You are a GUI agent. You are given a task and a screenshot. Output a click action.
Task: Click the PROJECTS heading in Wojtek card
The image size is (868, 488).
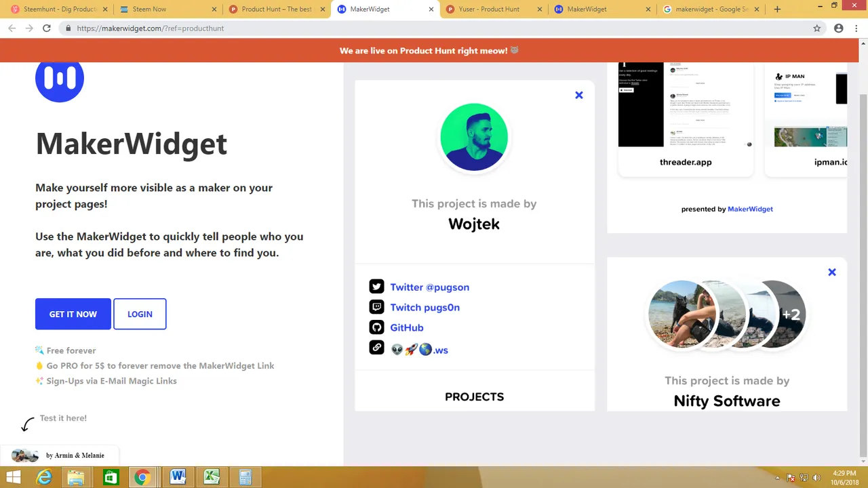474,397
